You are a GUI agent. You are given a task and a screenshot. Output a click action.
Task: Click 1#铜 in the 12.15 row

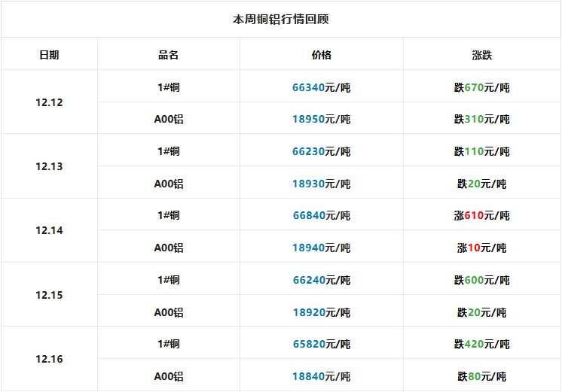169,280
